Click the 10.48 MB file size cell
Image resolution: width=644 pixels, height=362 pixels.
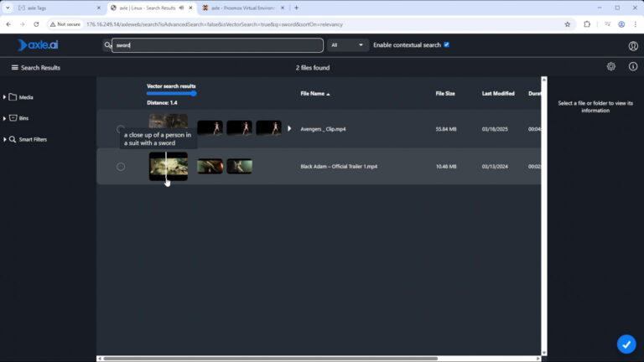pyautogui.click(x=445, y=167)
